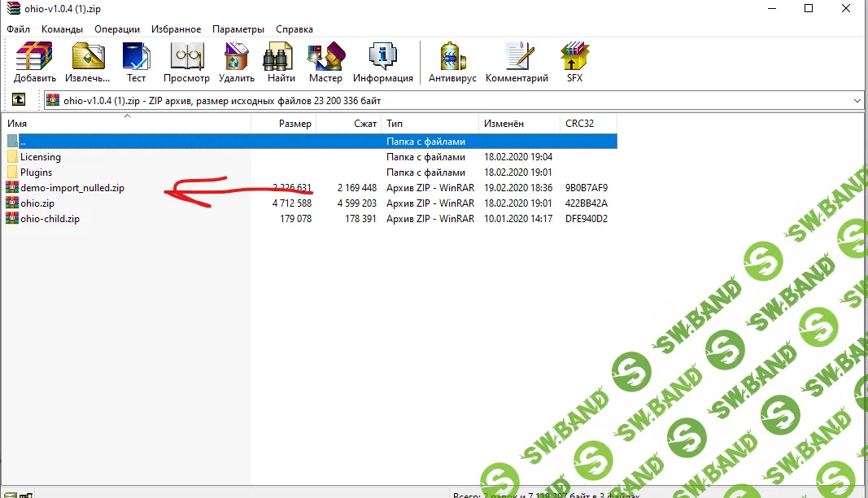
Task: Select demo-import_nulled.zip file
Action: pyautogui.click(x=72, y=188)
